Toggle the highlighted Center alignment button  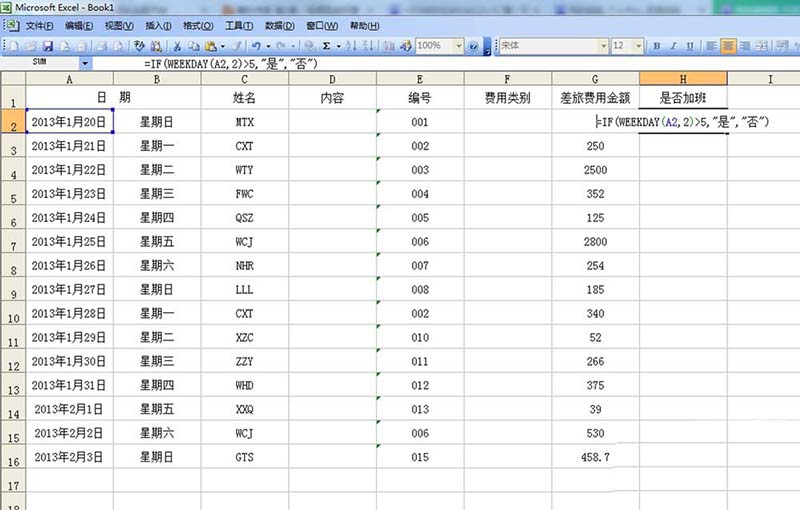(x=728, y=46)
